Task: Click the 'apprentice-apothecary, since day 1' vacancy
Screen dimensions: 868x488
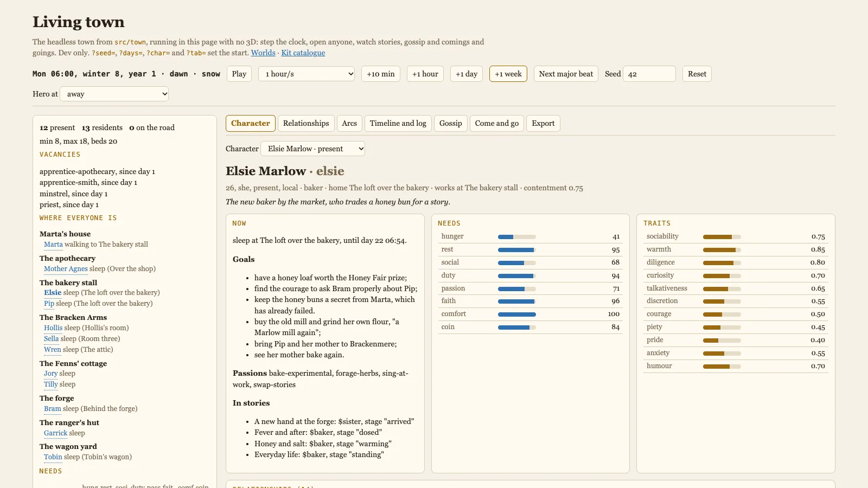Action: (98, 172)
